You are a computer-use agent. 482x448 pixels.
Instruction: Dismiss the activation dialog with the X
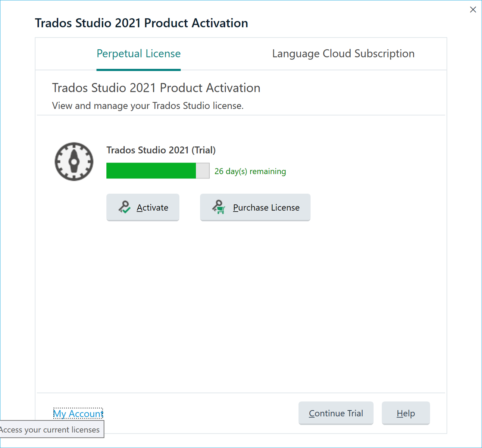pos(473,9)
